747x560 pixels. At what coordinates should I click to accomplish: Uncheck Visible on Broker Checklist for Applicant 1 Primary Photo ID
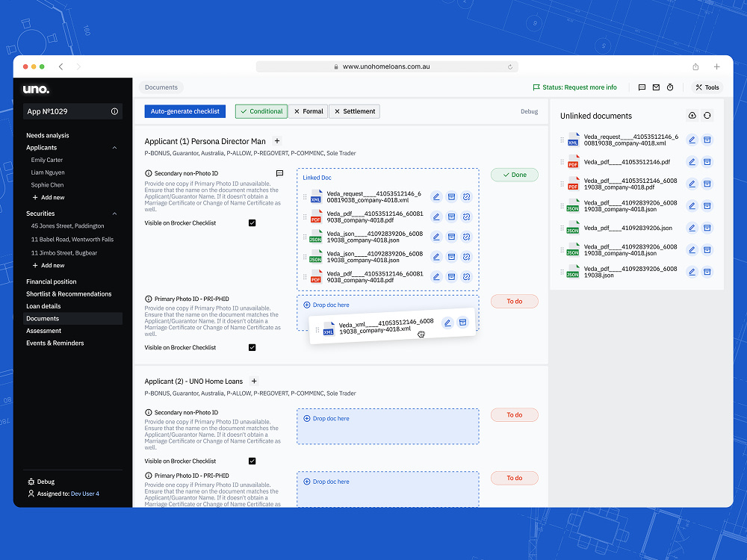[x=252, y=348]
